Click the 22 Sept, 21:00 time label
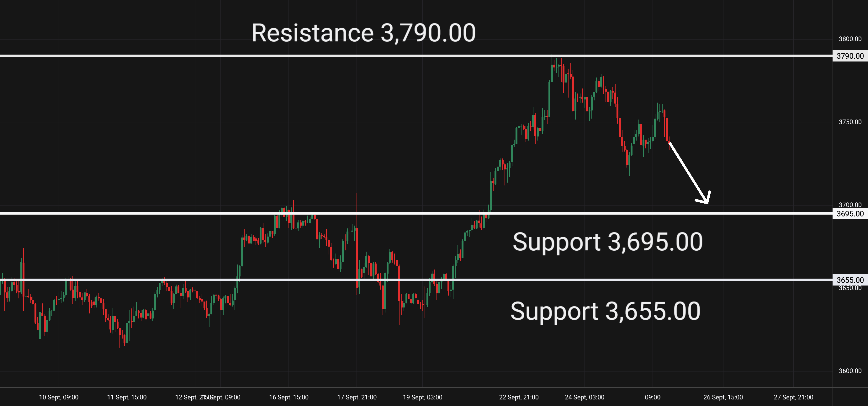 (519, 397)
